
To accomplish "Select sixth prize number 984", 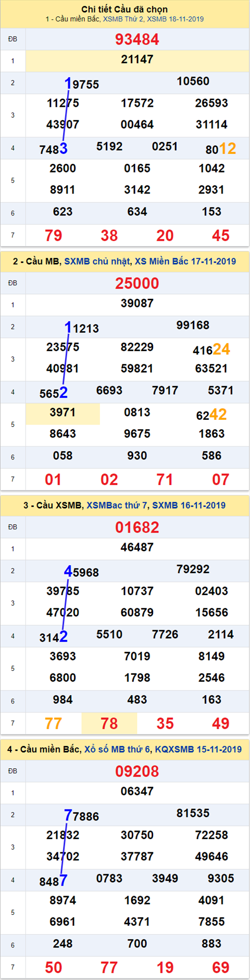I will coord(63,700).
